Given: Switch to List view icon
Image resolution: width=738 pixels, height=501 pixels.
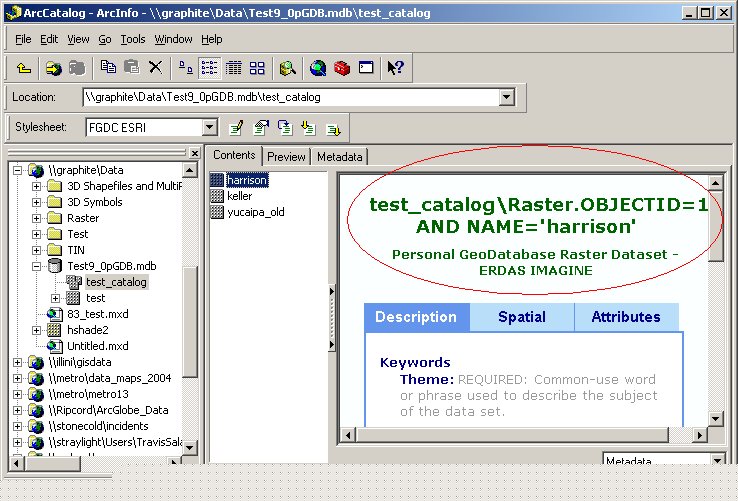Looking at the screenshot, I should tap(209, 68).
